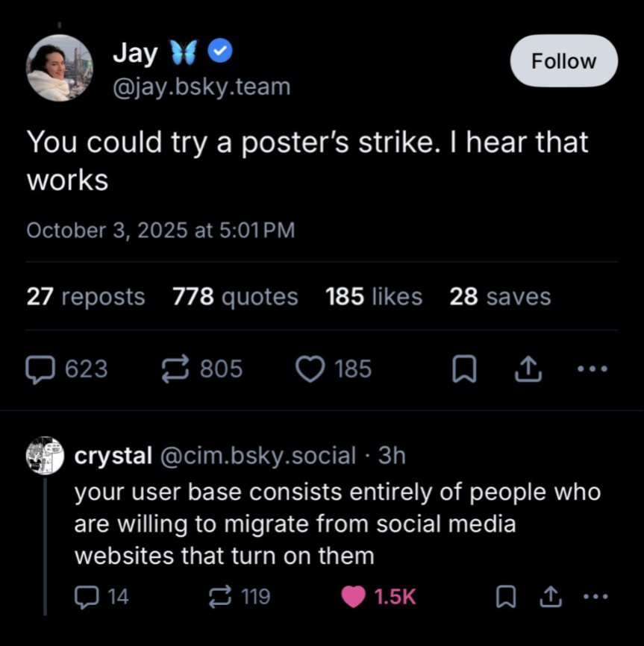Reply via the main post's comment icon
Image resolution: width=644 pixels, height=646 pixels.
point(39,369)
